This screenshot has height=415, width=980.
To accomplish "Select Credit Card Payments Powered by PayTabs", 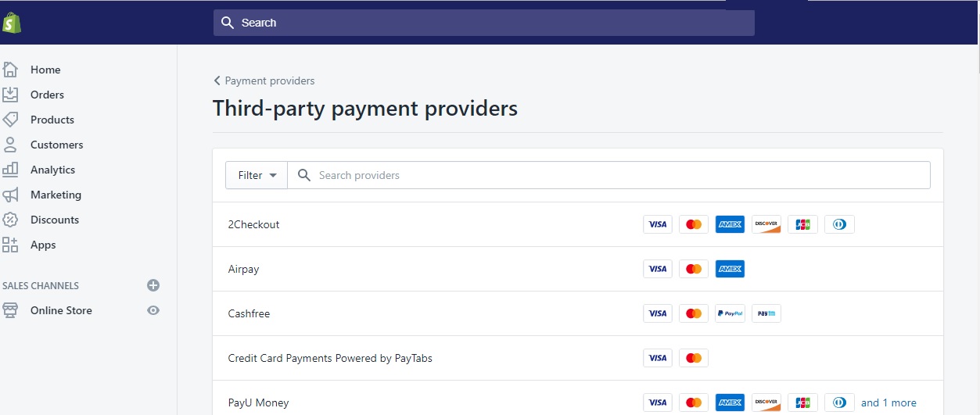I will point(578,358).
